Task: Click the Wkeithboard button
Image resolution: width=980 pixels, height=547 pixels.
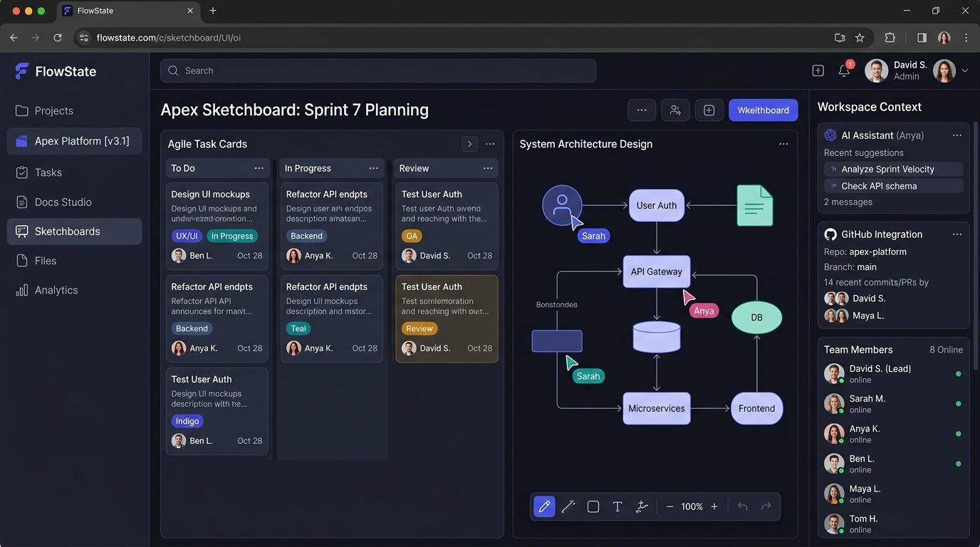Action: tap(763, 110)
